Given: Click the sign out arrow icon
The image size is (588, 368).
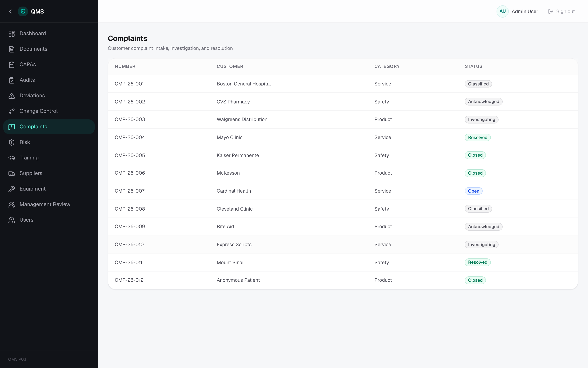Looking at the screenshot, I should point(551,11).
